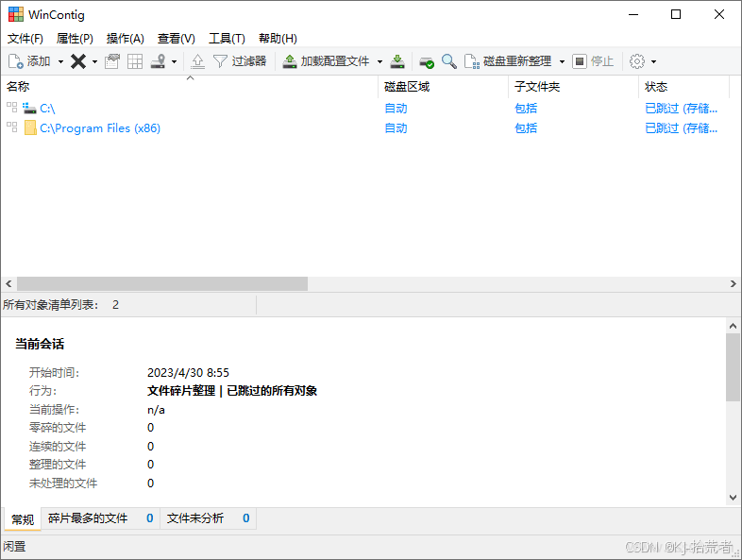Open the 属性(P) menu
This screenshot has width=742, height=560.
[75, 39]
